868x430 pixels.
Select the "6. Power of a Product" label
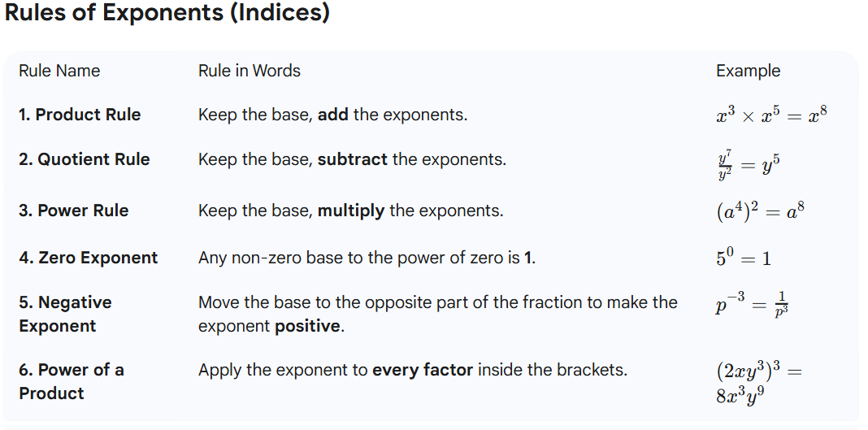72,381
